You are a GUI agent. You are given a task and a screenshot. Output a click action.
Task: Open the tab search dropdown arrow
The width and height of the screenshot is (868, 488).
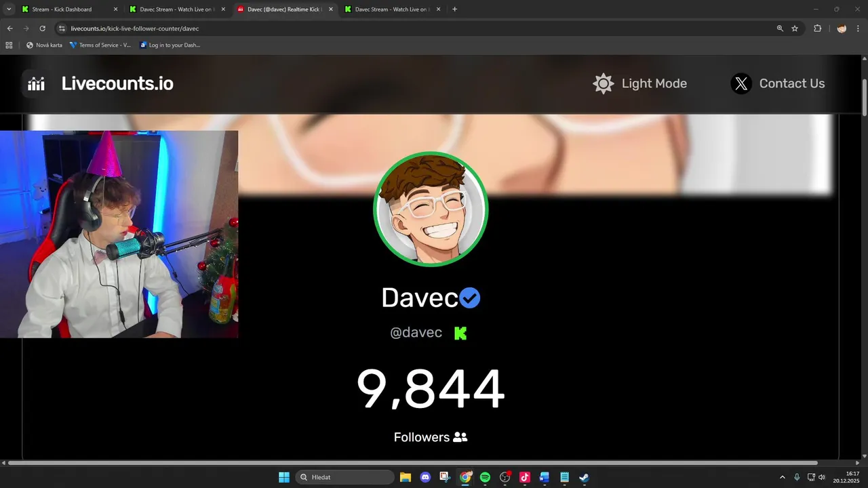click(x=9, y=9)
